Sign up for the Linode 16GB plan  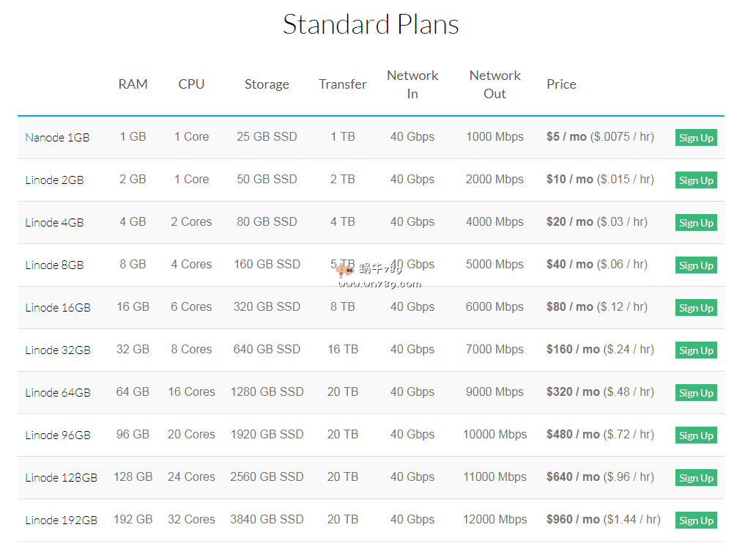tap(695, 308)
